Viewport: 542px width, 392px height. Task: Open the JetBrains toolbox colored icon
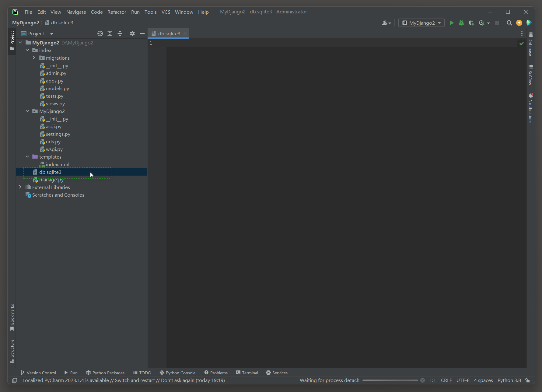pos(529,23)
